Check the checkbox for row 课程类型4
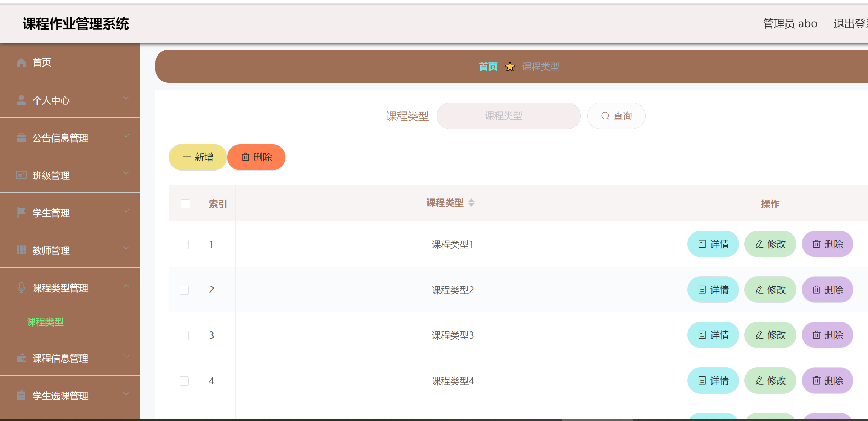The width and height of the screenshot is (868, 421). pyautogui.click(x=184, y=381)
